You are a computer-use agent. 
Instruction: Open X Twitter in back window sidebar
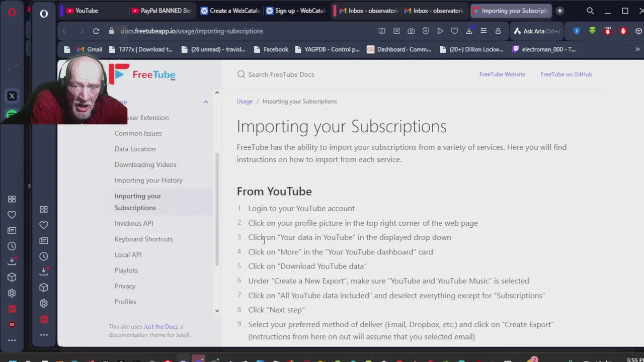[12, 96]
